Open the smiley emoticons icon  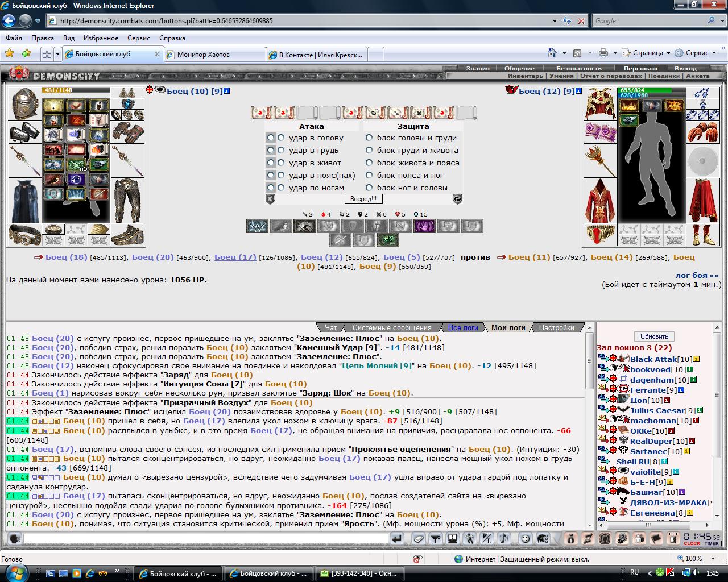pos(525,539)
